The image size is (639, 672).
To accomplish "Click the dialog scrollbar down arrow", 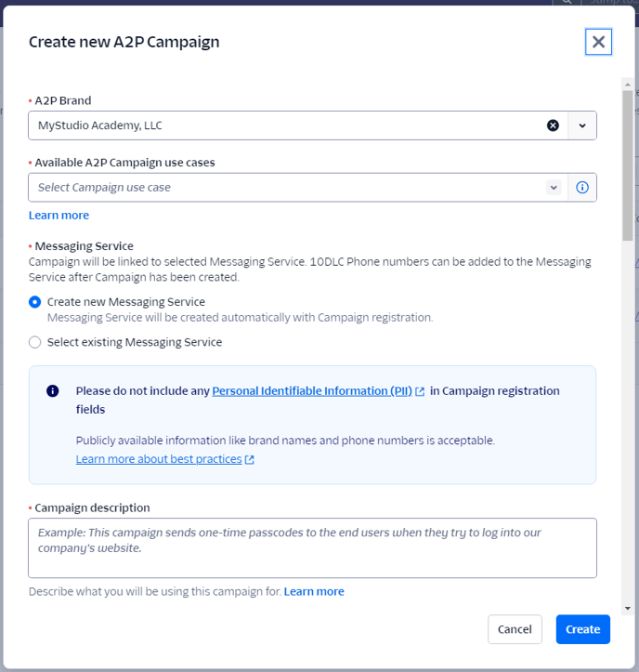I will point(628,609).
